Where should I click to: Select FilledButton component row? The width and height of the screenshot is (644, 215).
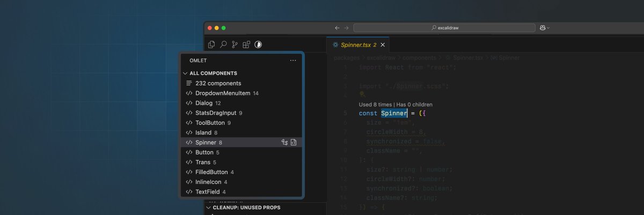point(241,172)
